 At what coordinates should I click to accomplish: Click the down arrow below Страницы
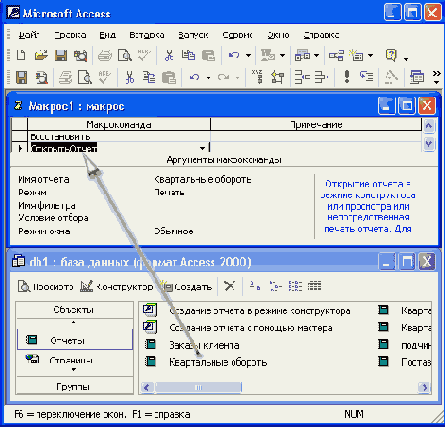click(74, 369)
